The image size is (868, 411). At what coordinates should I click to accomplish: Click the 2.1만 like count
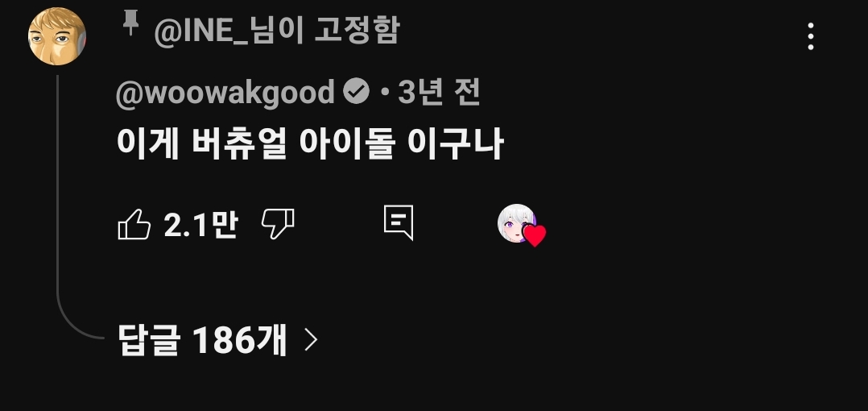pos(200,225)
